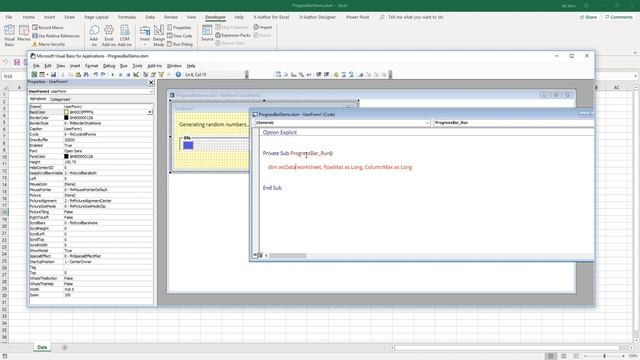Close the Properties - UserForm1 panel

pyautogui.click(x=151, y=82)
